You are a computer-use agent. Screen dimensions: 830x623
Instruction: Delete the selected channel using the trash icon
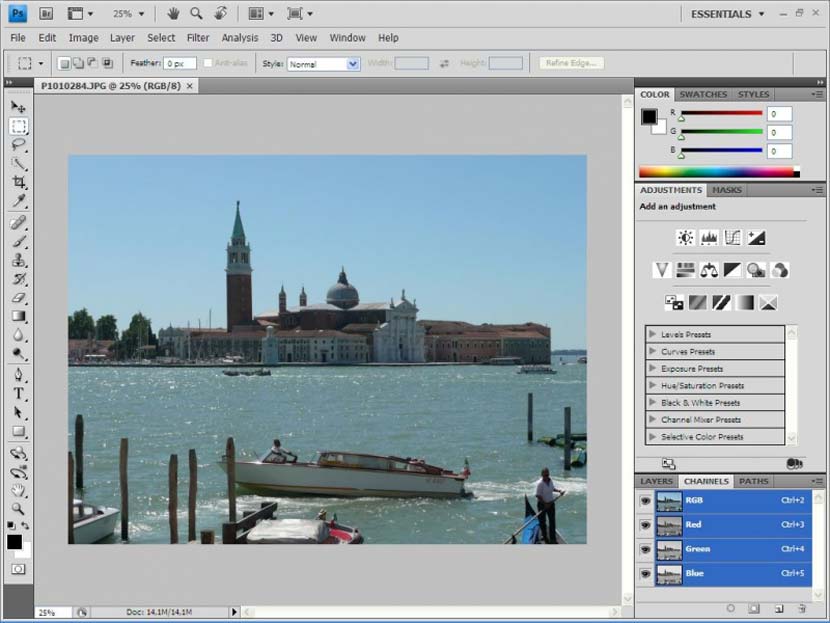804,607
